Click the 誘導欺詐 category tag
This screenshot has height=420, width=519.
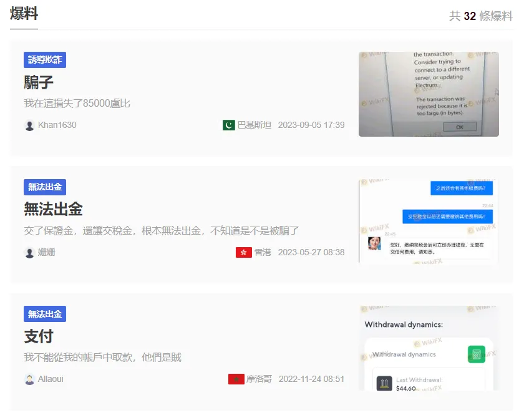pyautogui.click(x=45, y=60)
